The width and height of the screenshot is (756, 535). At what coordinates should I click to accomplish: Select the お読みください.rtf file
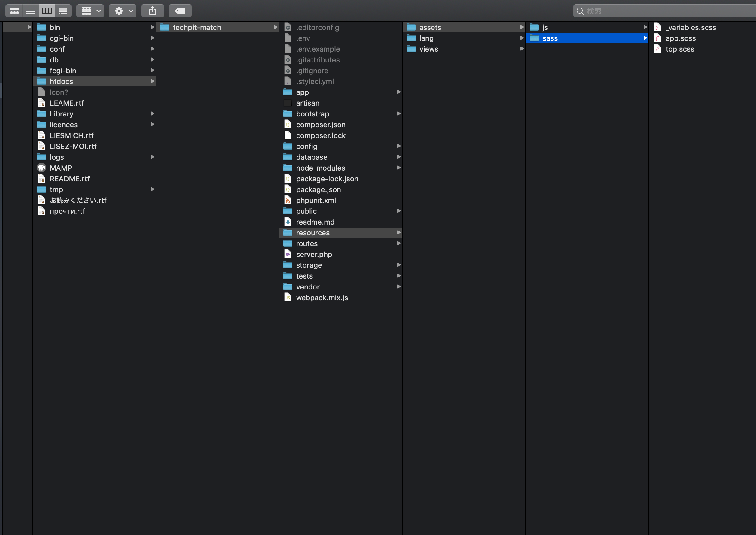[x=94, y=200]
